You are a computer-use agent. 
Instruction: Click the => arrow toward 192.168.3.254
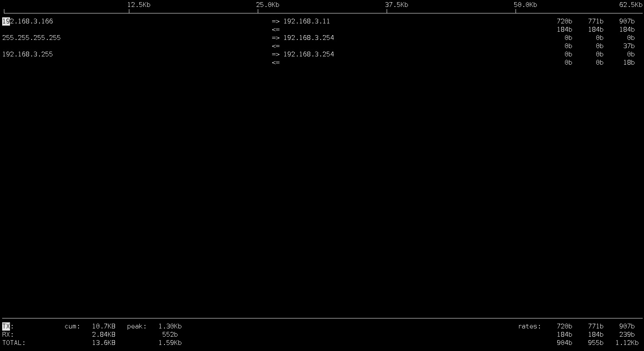click(x=276, y=38)
